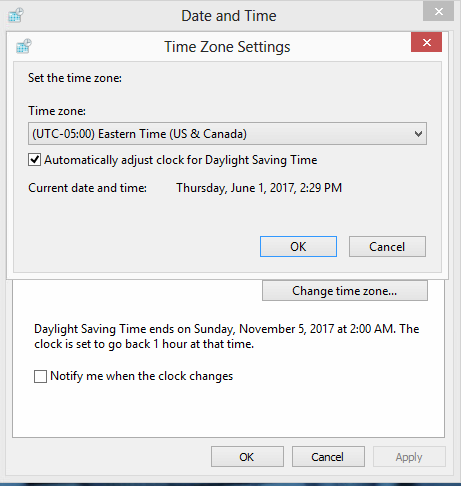461x486 pixels.
Task: Cancel the Time Zone Settings dialog
Action: pos(387,247)
